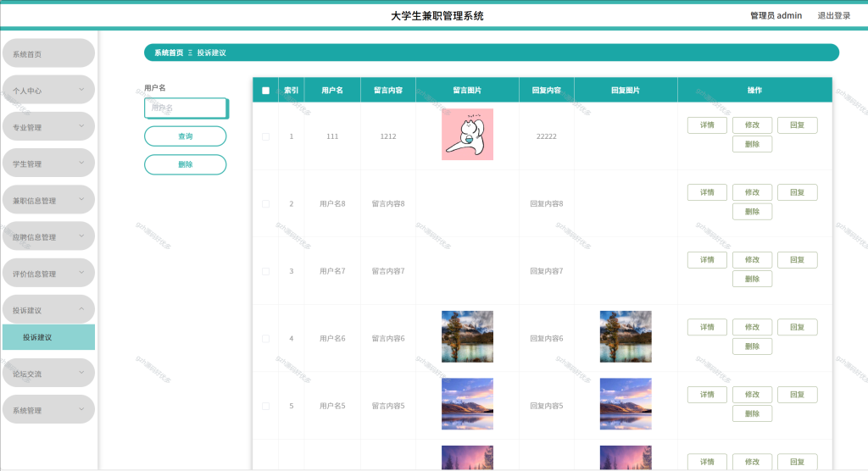Click 回复 for user 111 row
868x471 pixels.
pos(797,125)
